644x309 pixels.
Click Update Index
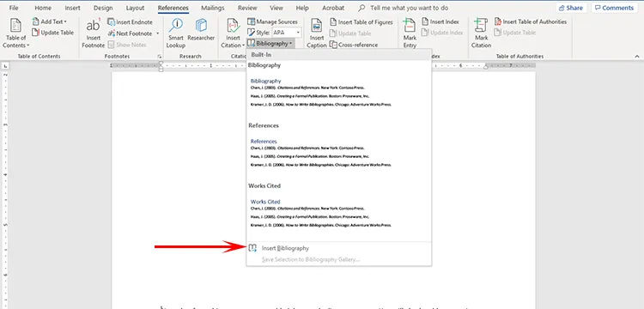[x=443, y=33]
